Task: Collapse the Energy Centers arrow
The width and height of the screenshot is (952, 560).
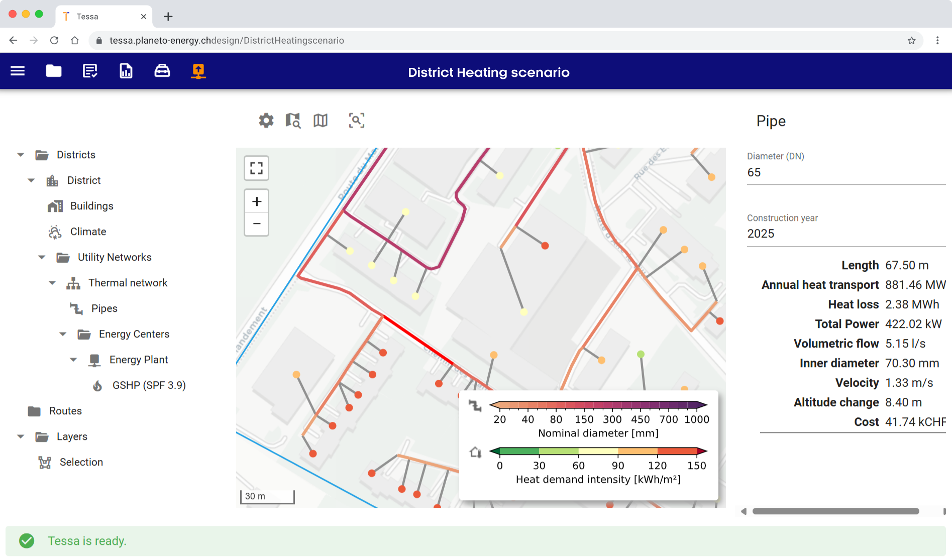Action: [63, 334]
